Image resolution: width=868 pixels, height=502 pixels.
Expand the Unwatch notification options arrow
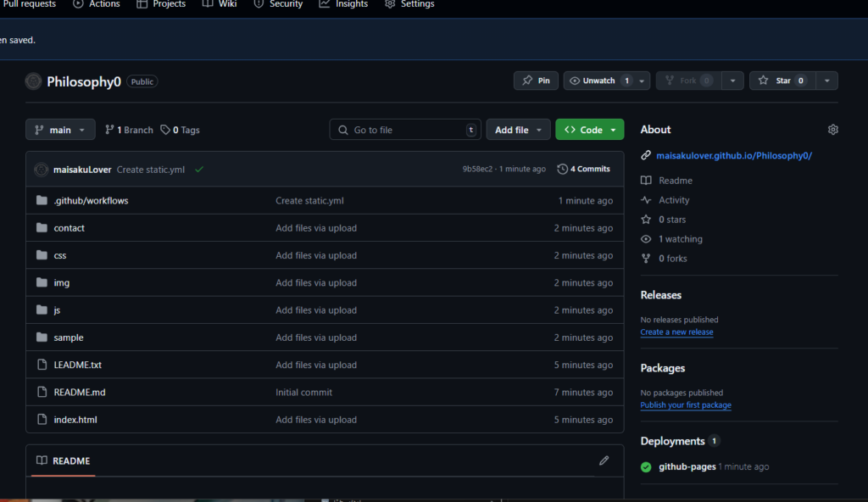click(642, 81)
